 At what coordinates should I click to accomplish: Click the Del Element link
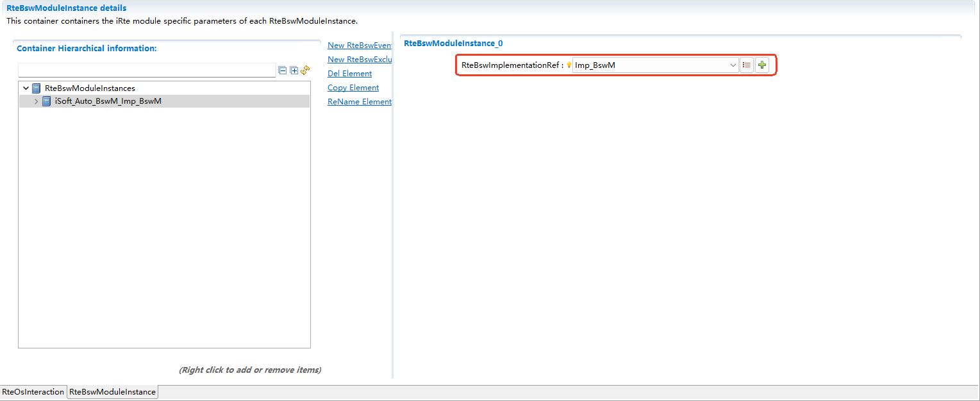coord(349,74)
